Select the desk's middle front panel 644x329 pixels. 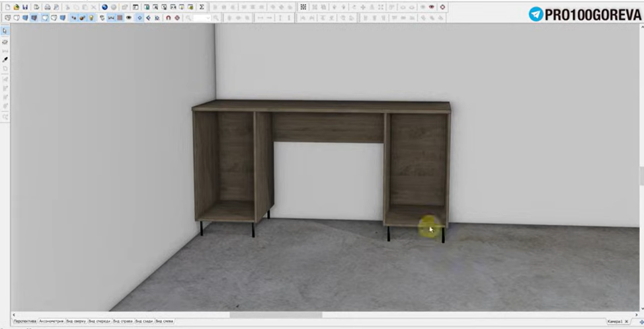tap(328, 128)
